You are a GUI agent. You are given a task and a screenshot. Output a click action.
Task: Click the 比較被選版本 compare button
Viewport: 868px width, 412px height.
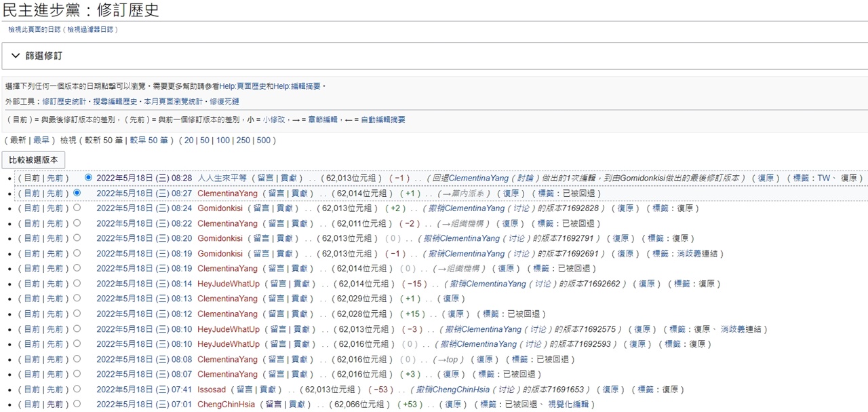pyautogui.click(x=33, y=160)
